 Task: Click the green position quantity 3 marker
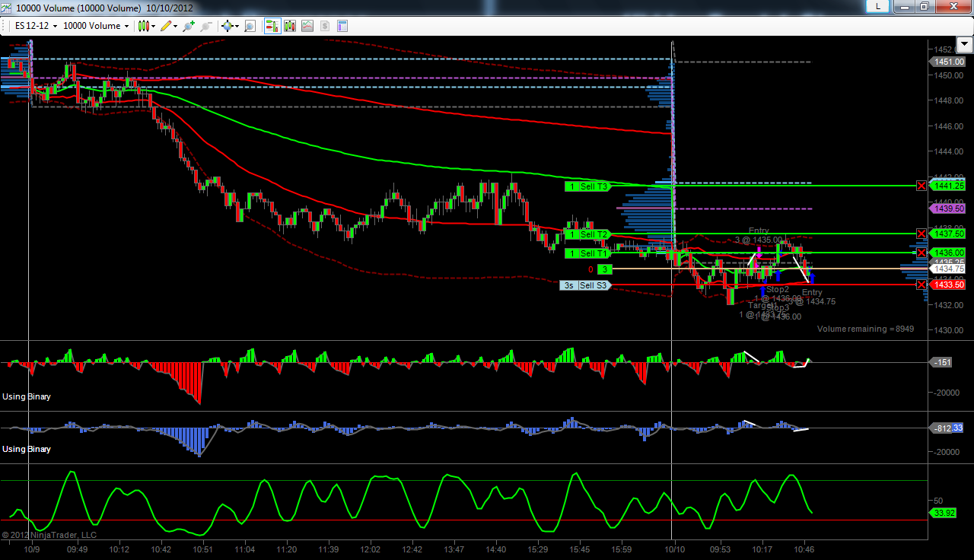(x=604, y=269)
